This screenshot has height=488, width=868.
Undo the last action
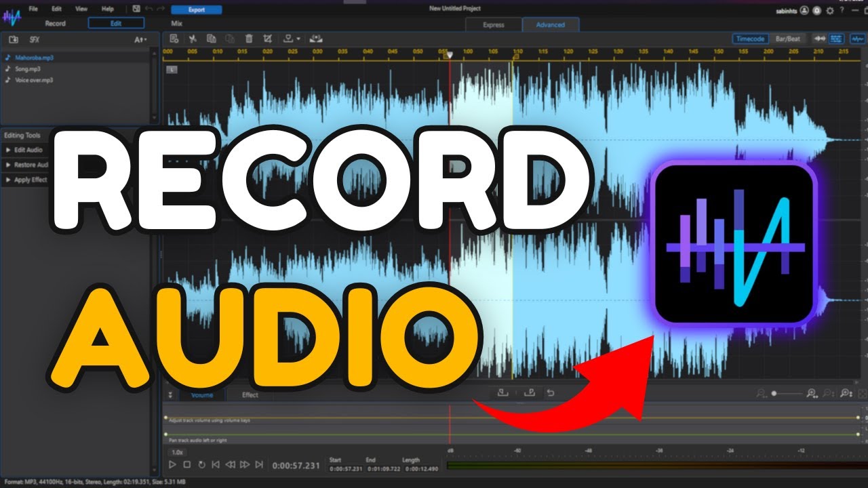coord(149,9)
